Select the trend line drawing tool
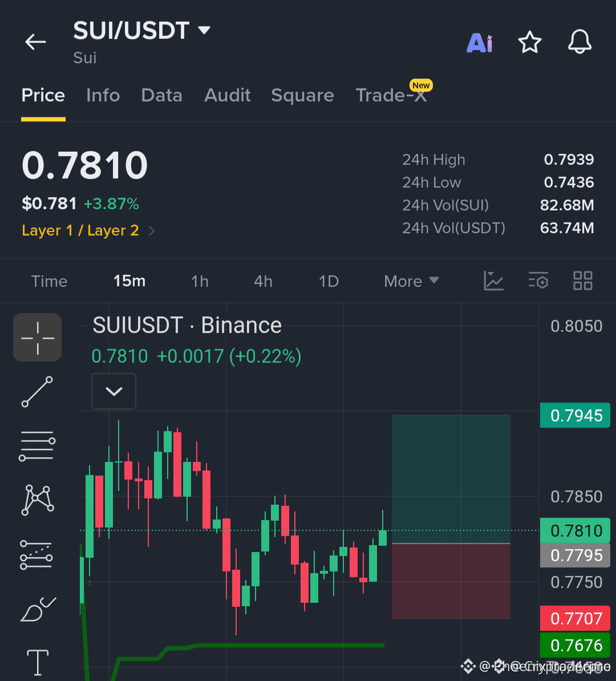The width and height of the screenshot is (616, 681). (38, 392)
